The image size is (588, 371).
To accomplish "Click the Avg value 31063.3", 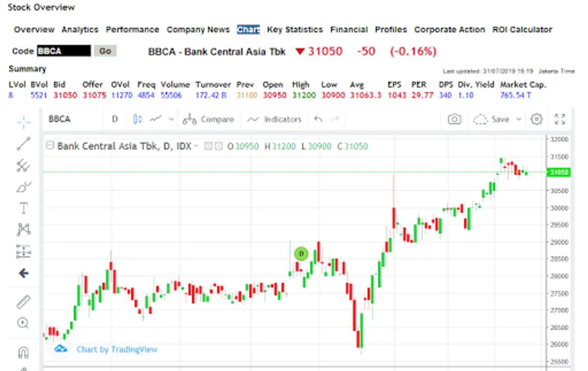I will coord(365,95).
